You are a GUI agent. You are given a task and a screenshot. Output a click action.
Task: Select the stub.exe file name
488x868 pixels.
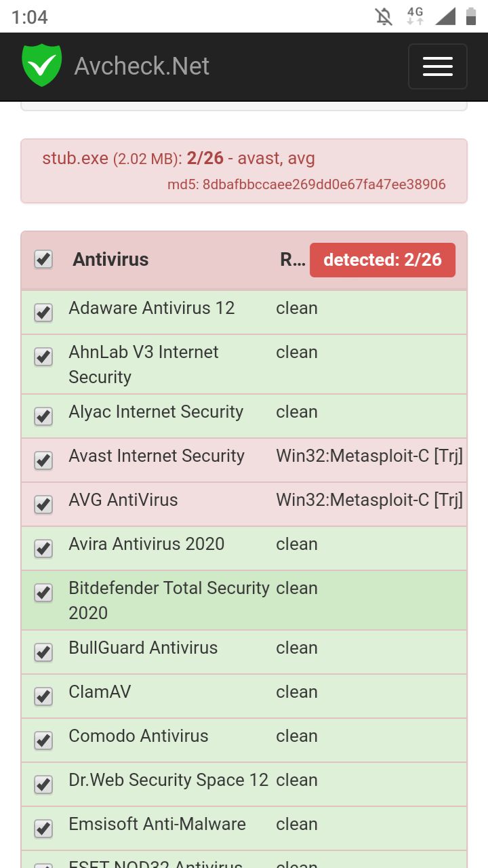(x=75, y=159)
